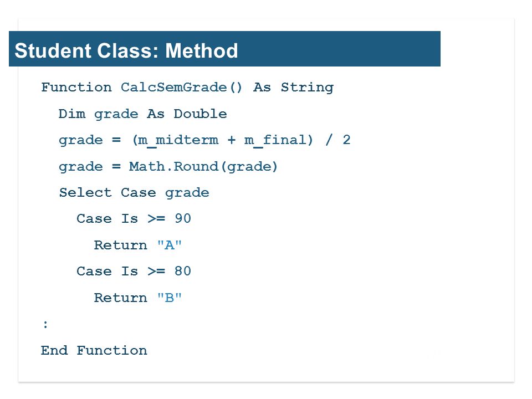Click the string literal "B"
The image size is (532, 399).
coord(170,298)
